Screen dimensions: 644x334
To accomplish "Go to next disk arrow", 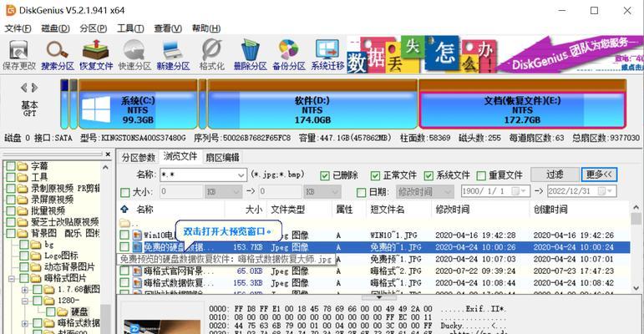I will point(34,88).
